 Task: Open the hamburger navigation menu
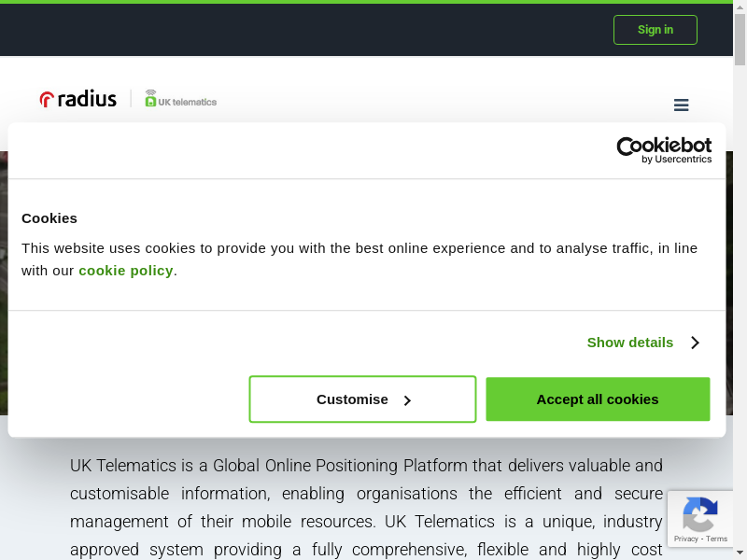point(681,105)
